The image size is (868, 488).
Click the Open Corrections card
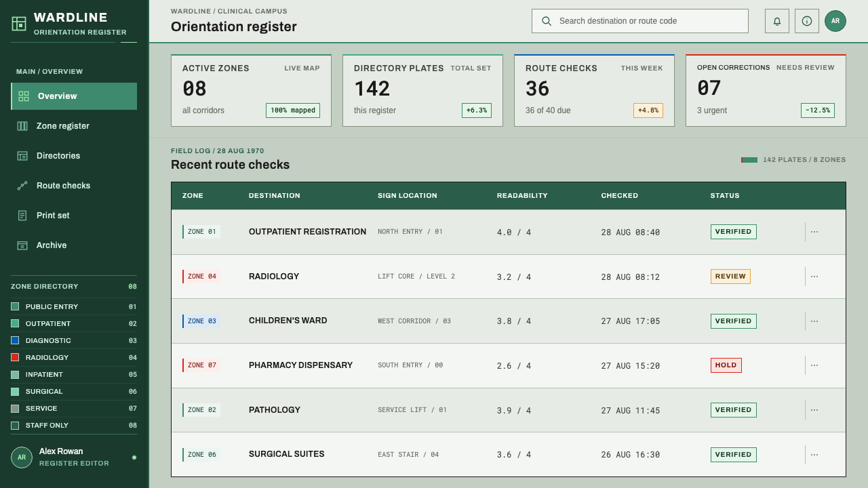[766, 90]
